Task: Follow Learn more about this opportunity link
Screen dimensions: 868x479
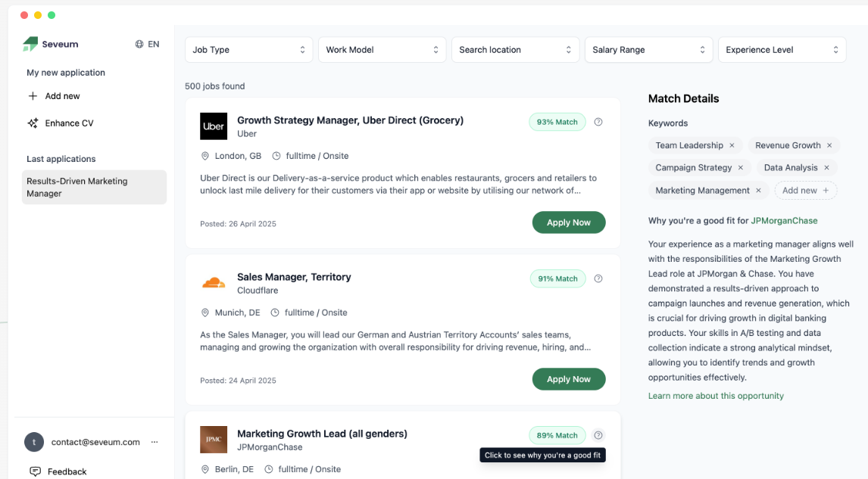Action: (x=716, y=396)
